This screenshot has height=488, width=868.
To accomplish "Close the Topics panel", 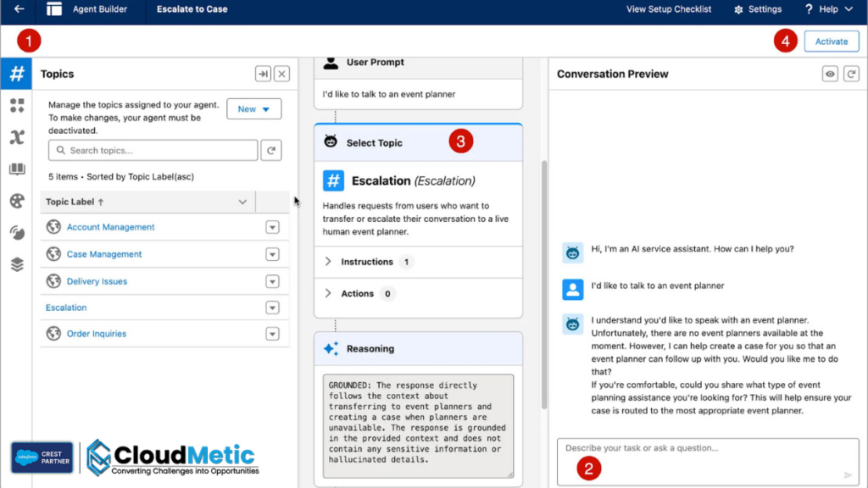I will [x=281, y=75].
